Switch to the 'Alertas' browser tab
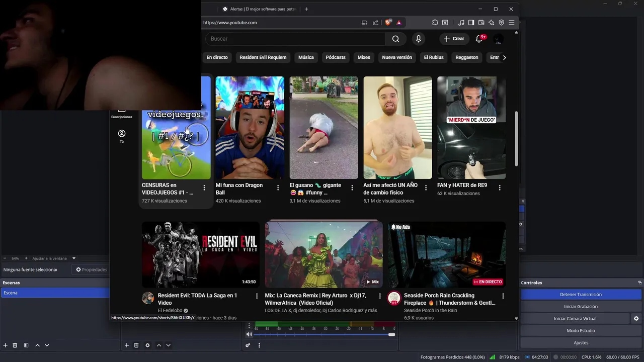This screenshot has width=644, height=362. click(259, 9)
